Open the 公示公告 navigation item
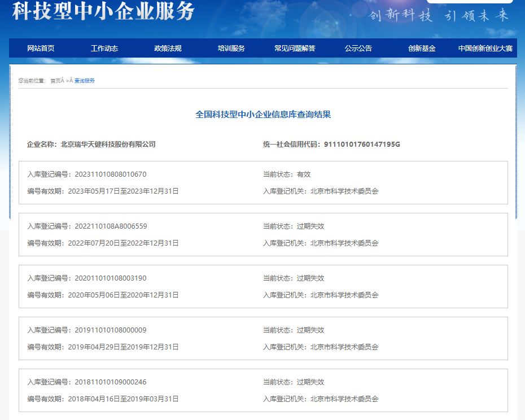The height and width of the screenshot is (420, 525). coord(358,48)
